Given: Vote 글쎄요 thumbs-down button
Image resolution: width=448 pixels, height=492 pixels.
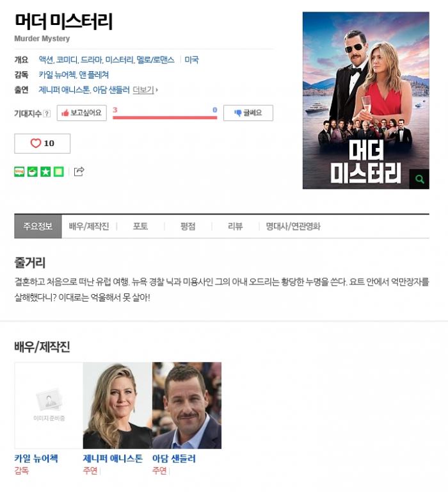Looking at the screenshot, I should [248, 113].
